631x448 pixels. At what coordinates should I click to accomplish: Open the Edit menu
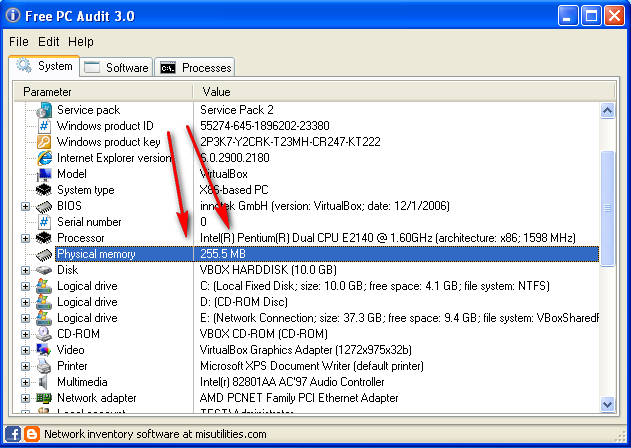[x=49, y=41]
